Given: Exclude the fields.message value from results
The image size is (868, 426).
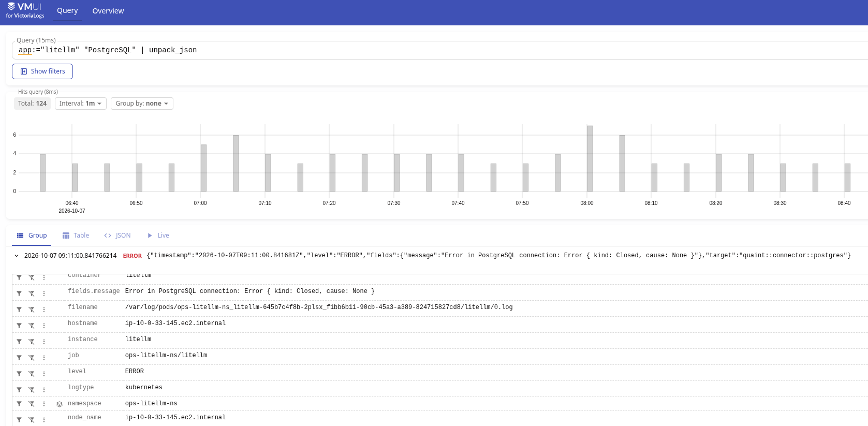Looking at the screenshot, I should point(32,293).
